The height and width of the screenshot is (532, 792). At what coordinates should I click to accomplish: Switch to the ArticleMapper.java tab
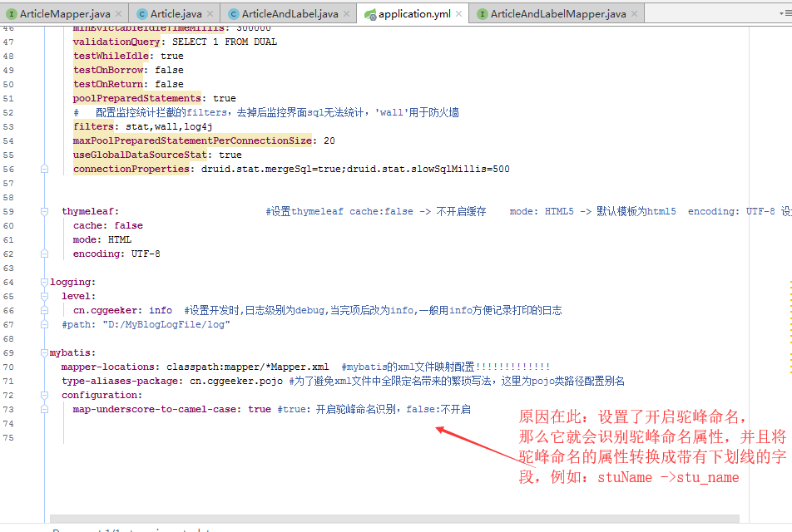[x=63, y=13]
